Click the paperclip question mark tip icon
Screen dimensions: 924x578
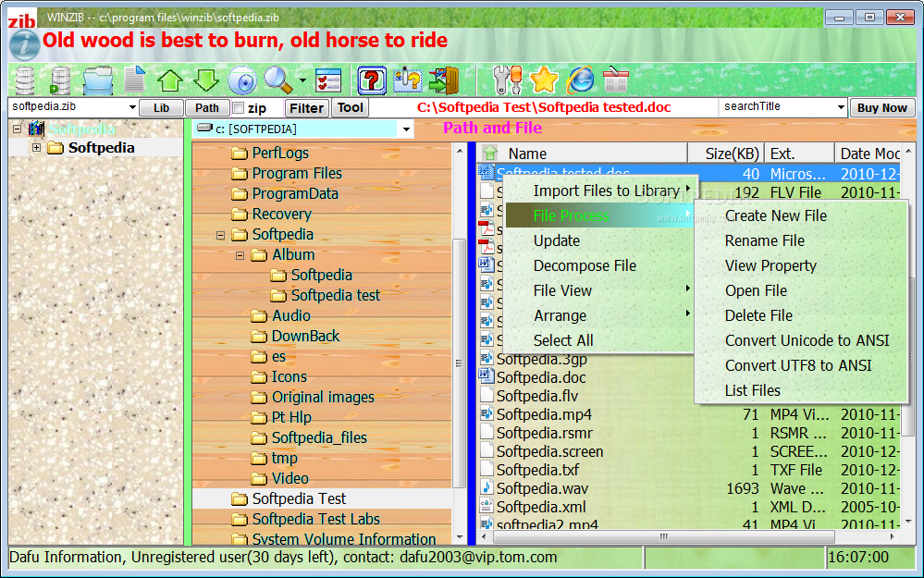point(408,80)
